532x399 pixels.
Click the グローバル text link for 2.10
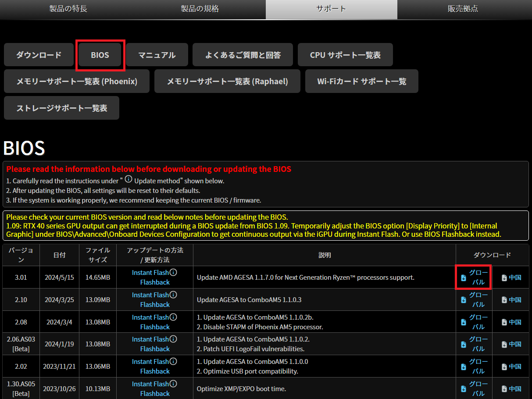coord(478,300)
